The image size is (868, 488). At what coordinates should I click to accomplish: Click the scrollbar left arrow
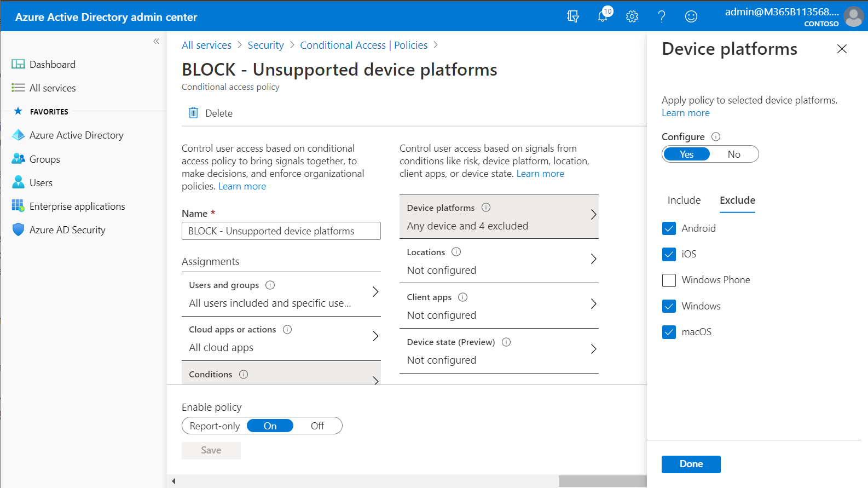pos(173,481)
